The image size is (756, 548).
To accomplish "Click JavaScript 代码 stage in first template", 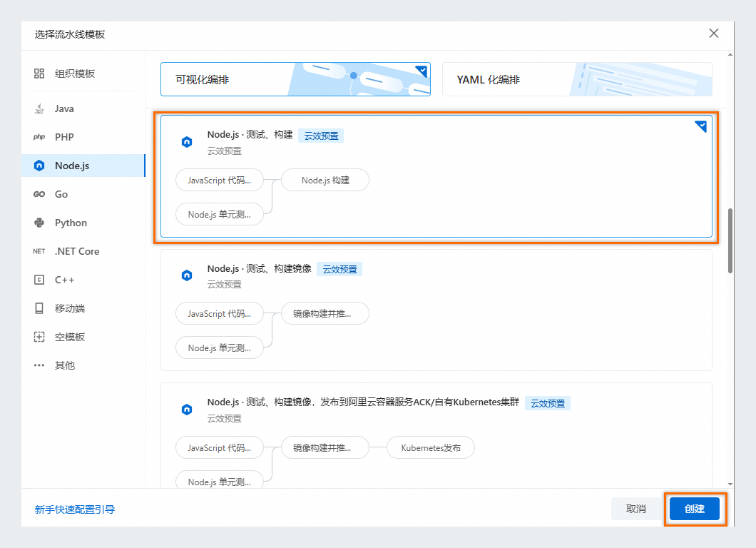I will [220, 180].
